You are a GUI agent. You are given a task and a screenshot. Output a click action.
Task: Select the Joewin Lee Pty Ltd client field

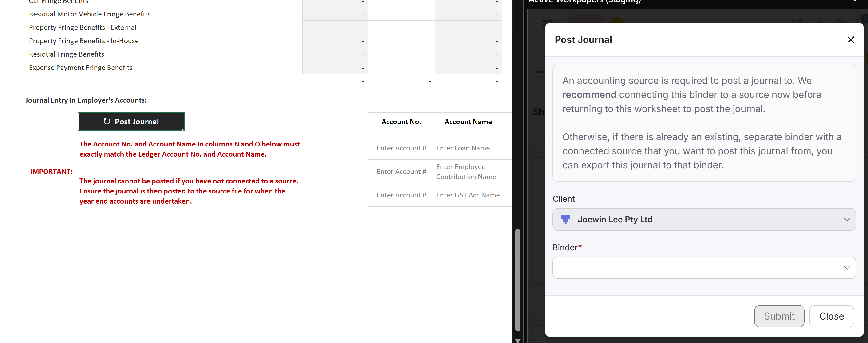615,220
